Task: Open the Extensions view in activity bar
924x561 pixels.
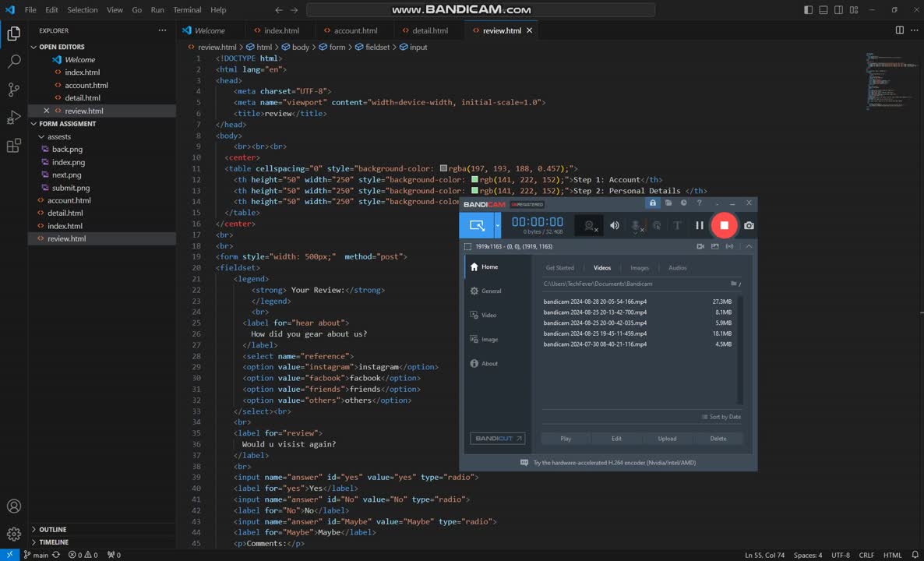Action: click(x=13, y=146)
